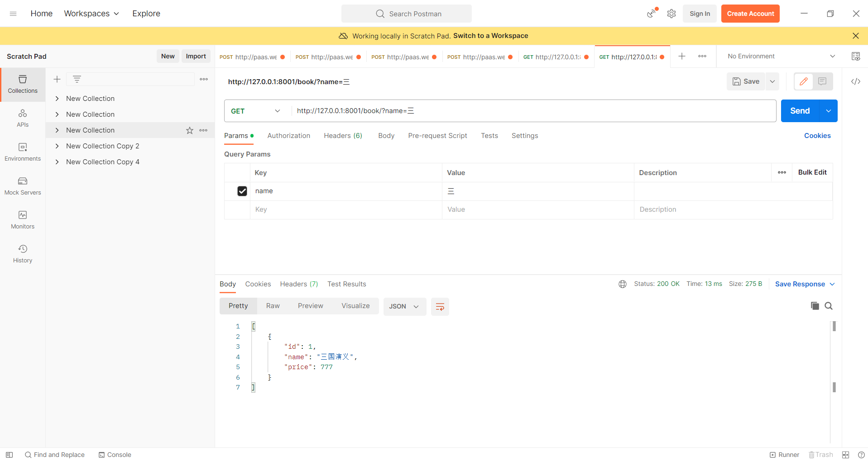Open the Collections sidebar panel

[23, 85]
